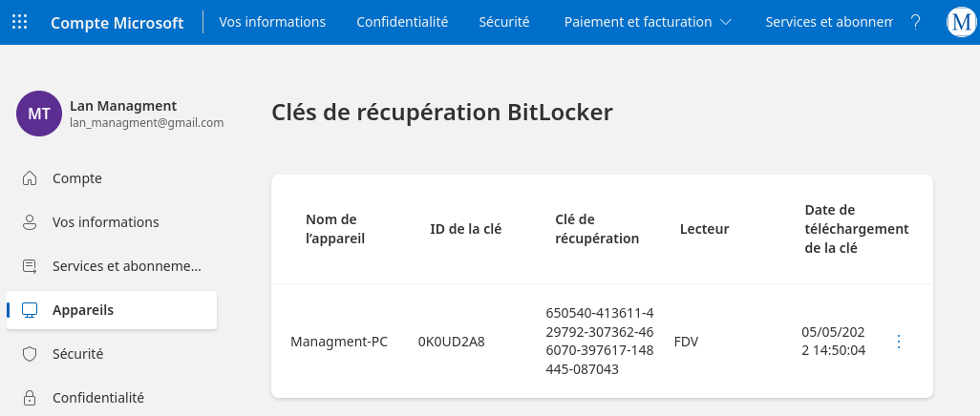Click the Compte home icon in sidebar
The width and height of the screenshot is (980, 416).
click(30, 178)
